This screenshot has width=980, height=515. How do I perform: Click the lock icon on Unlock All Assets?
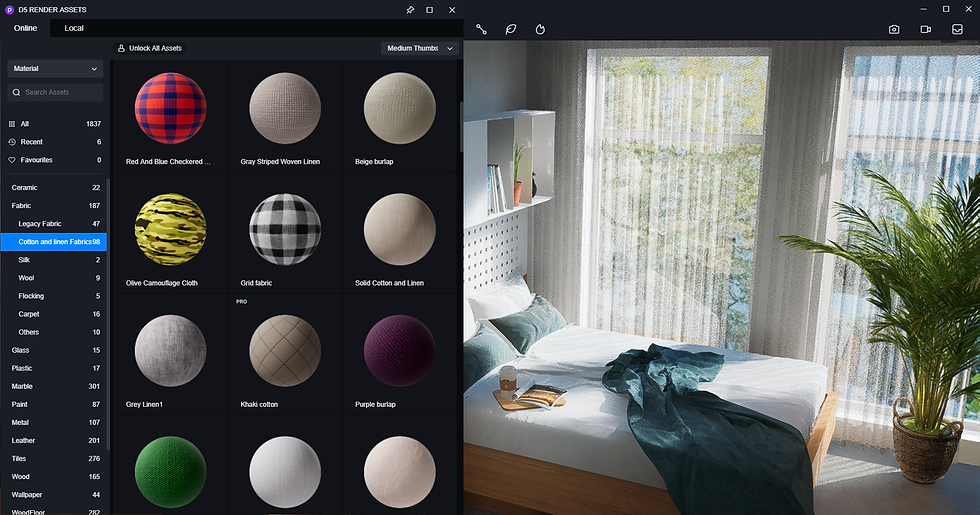click(121, 48)
